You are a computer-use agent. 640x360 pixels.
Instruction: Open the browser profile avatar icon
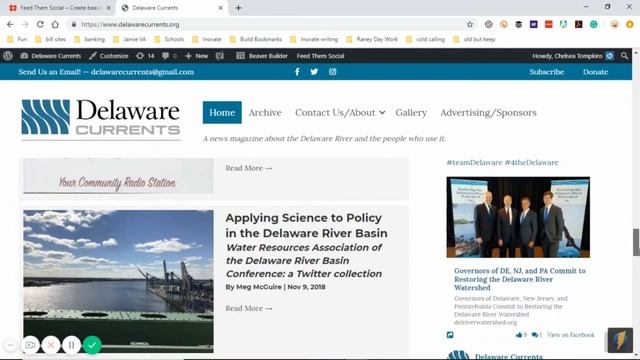pyautogui.click(x=615, y=24)
